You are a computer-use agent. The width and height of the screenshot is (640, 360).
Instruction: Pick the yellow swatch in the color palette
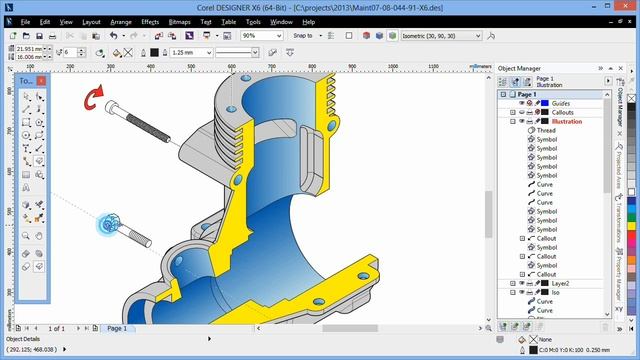tap(631, 226)
